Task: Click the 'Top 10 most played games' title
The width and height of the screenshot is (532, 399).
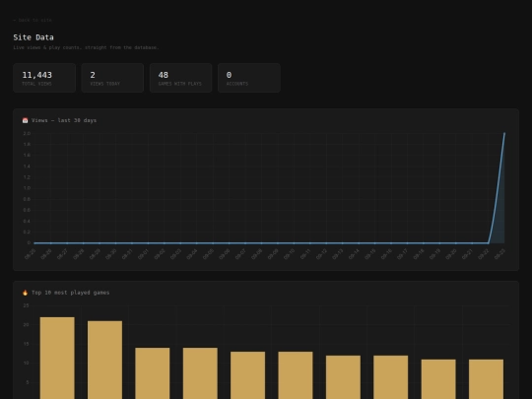Action: pos(71,293)
